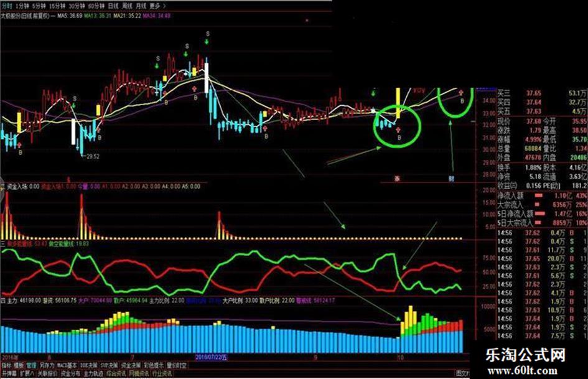588x379 pixels.
Task: Click the 7.5万 trade tick row
Action: click(x=542, y=336)
